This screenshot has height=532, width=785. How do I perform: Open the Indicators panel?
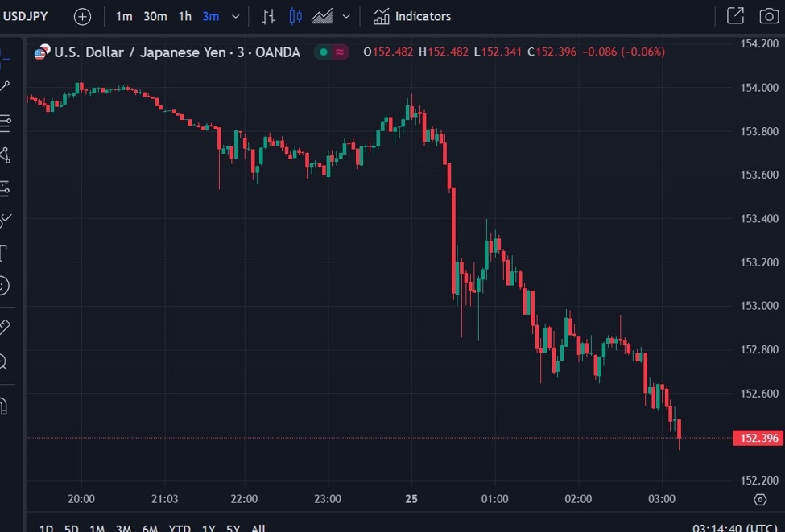(x=412, y=16)
